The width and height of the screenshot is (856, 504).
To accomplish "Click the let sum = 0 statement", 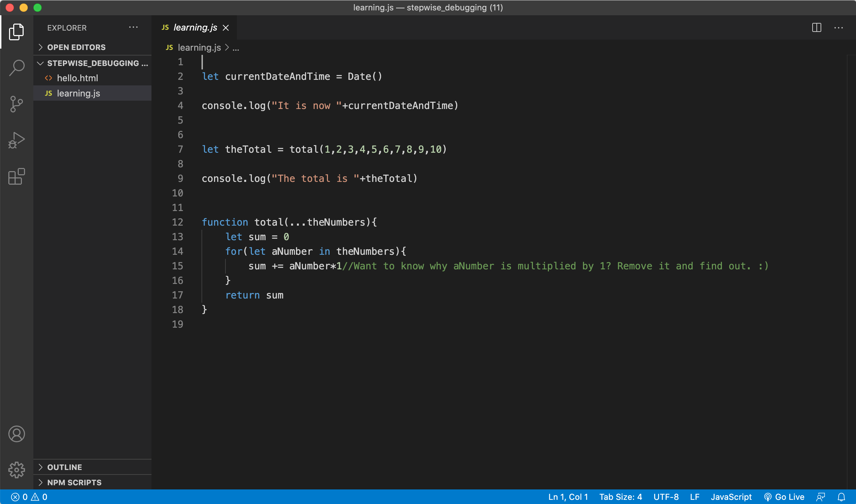I will click(257, 237).
